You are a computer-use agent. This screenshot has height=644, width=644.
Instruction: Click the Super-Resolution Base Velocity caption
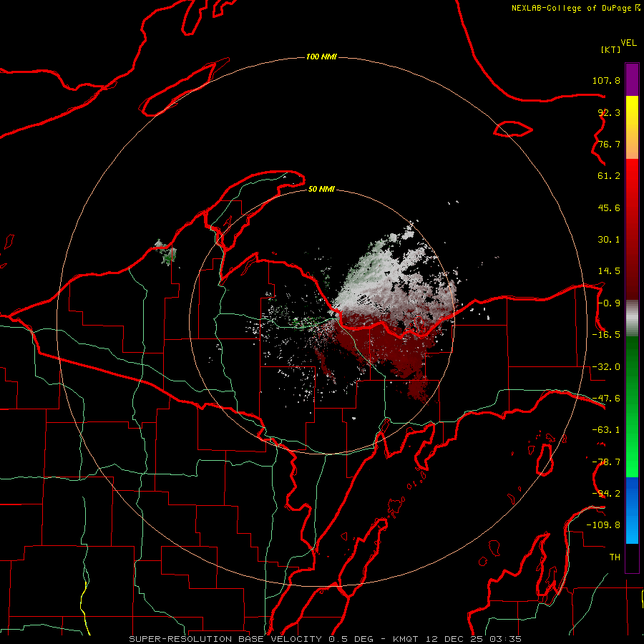(x=326, y=639)
